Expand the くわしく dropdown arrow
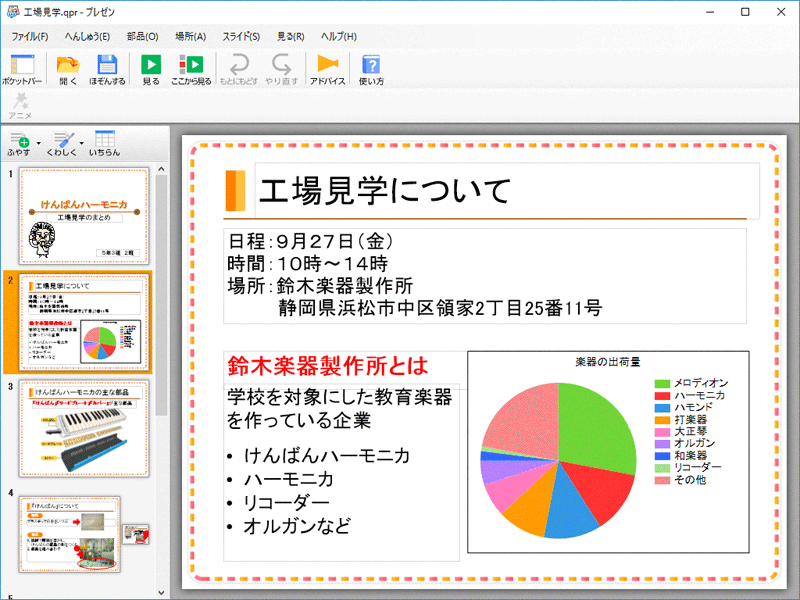The height and width of the screenshot is (600, 800). pyautogui.click(x=81, y=143)
